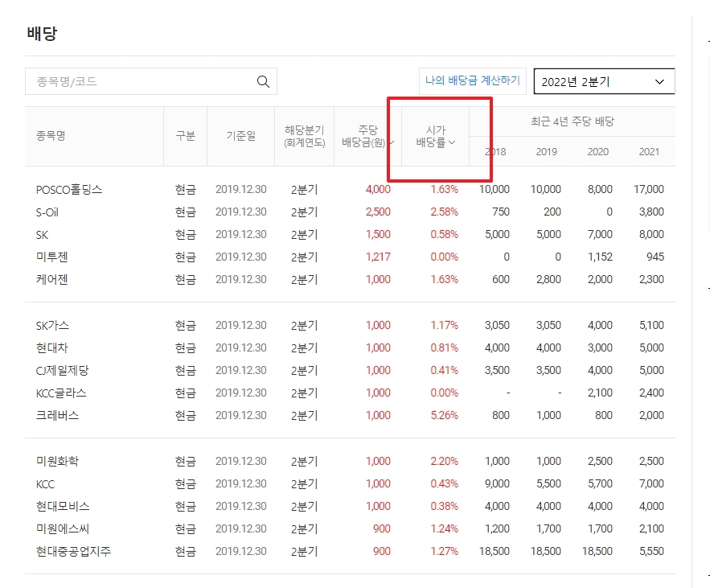Viewport: 710px width, 588px height.
Task: Select SK가스 yield 1.17%
Action: [x=444, y=325]
